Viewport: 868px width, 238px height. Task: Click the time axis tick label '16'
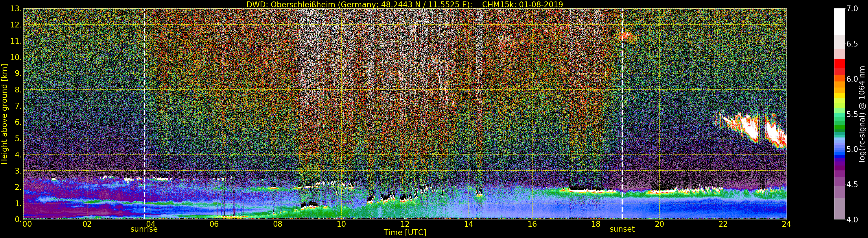pyautogui.click(x=532, y=224)
